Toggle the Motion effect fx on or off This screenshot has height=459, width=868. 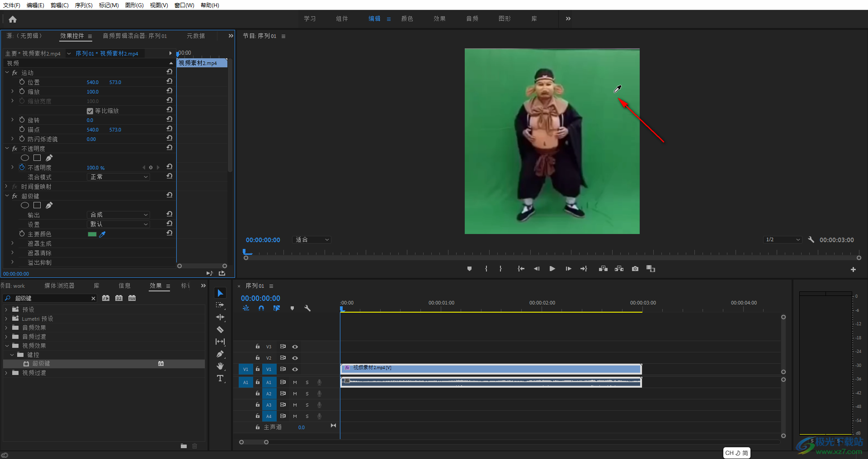[15, 73]
